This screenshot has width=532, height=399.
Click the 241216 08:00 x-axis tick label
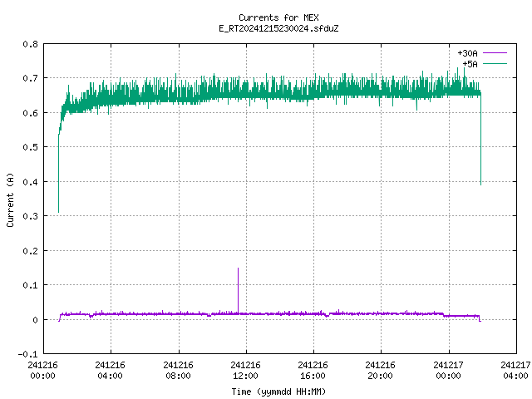[x=178, y=371]
